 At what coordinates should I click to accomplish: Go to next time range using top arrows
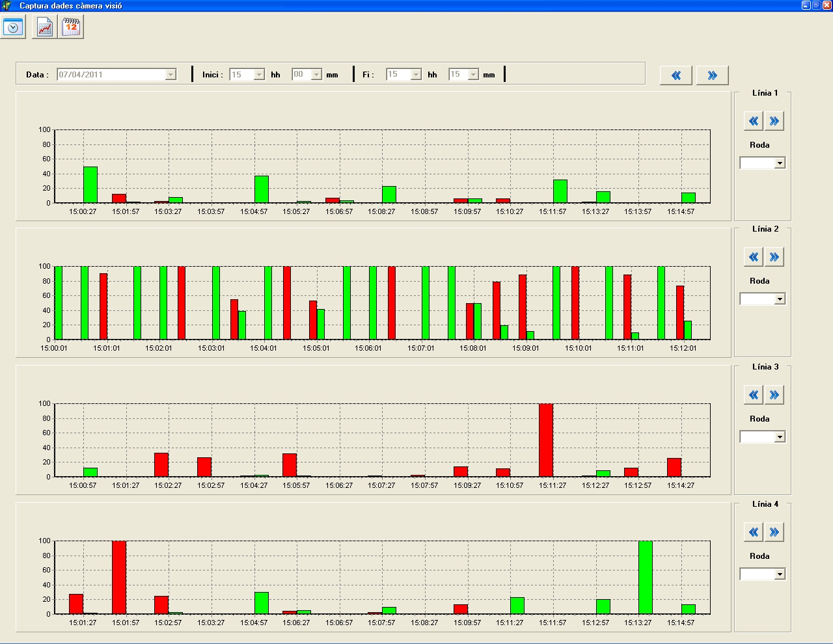[x=713, y=75]
